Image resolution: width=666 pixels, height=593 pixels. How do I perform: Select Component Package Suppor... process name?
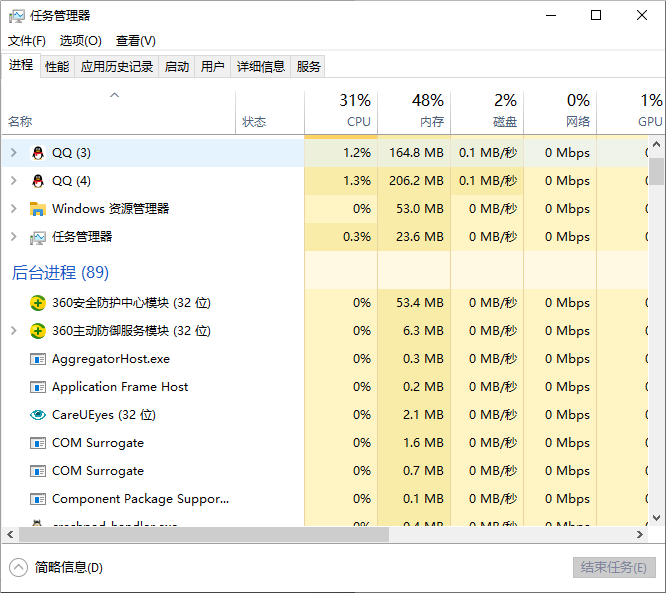(141, 499)
